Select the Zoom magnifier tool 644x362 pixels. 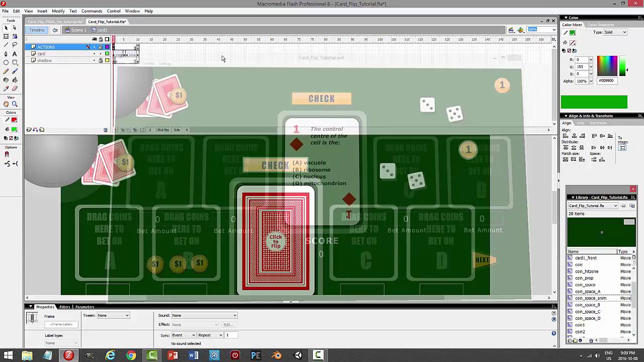click(x=15, y=104)
